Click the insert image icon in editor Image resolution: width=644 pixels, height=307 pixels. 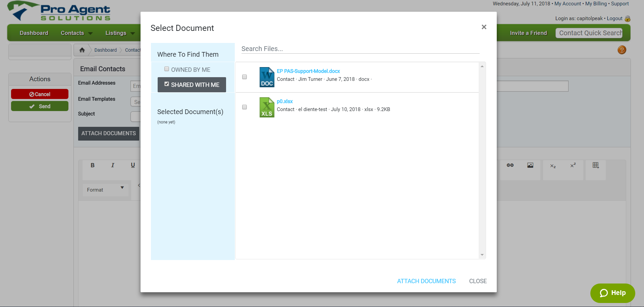pos(530,165)
